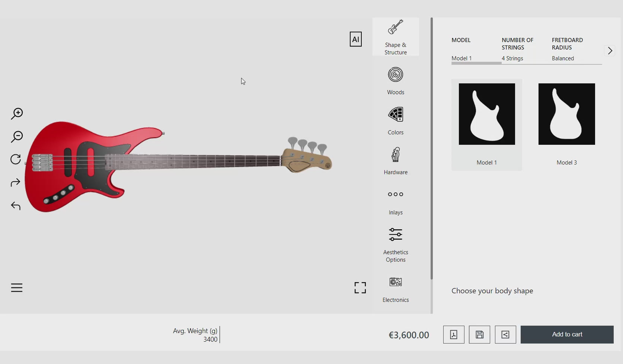Show more option tabs with right chevron
623x364 pixels.
[x=610, y=51]
